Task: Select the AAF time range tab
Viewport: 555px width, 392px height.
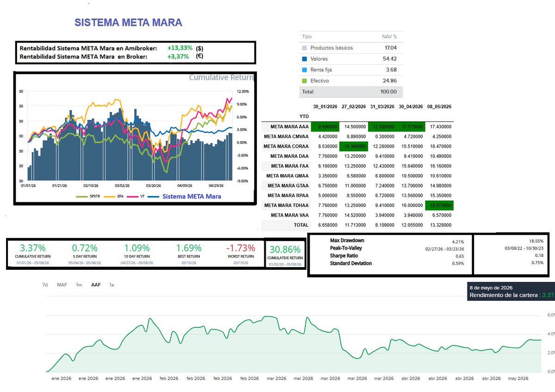Action: [x=96, y=285]
